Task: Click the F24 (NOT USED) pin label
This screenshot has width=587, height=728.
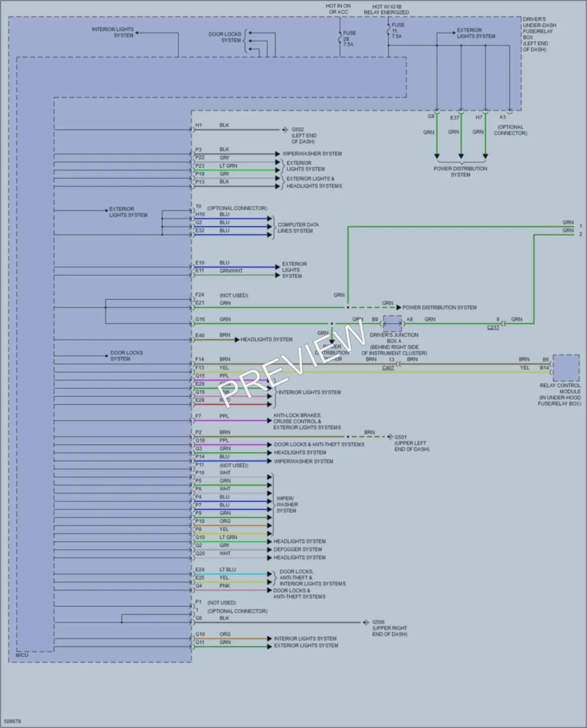Action: pyautogui.click(x=221, y=295)
